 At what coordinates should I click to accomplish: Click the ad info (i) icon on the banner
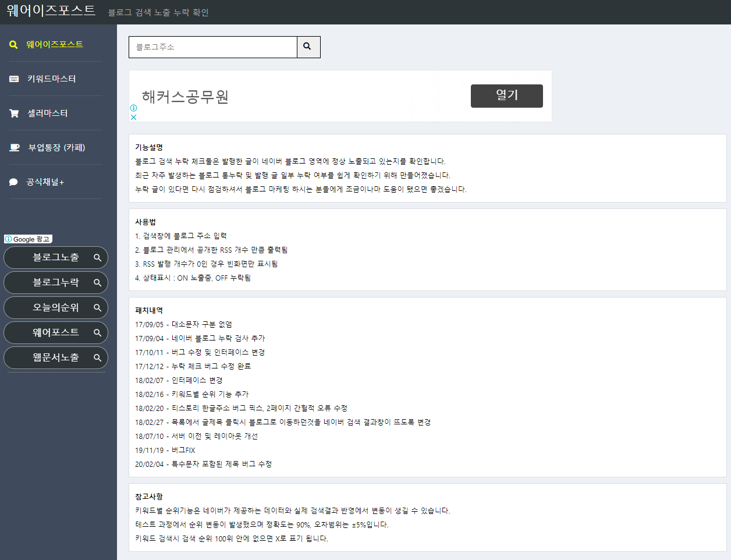(133, 108)
